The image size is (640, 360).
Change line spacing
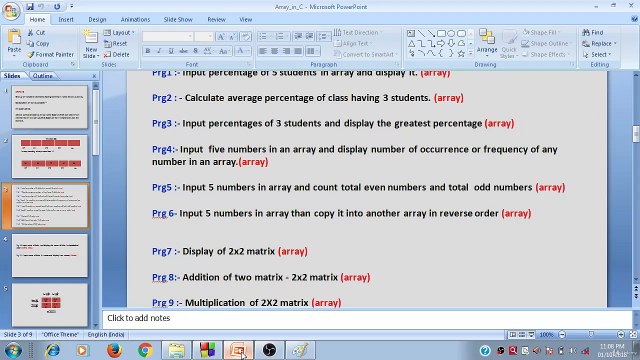point(323,37)
